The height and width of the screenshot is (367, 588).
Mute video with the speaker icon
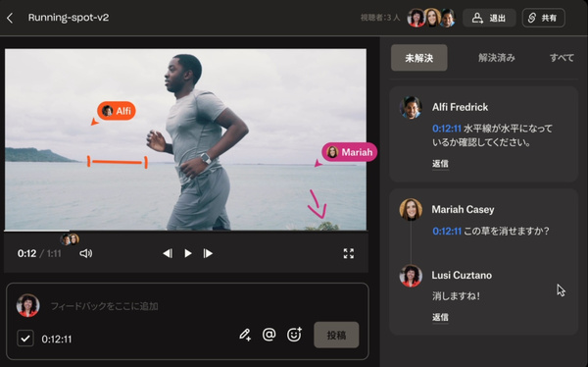86,253
